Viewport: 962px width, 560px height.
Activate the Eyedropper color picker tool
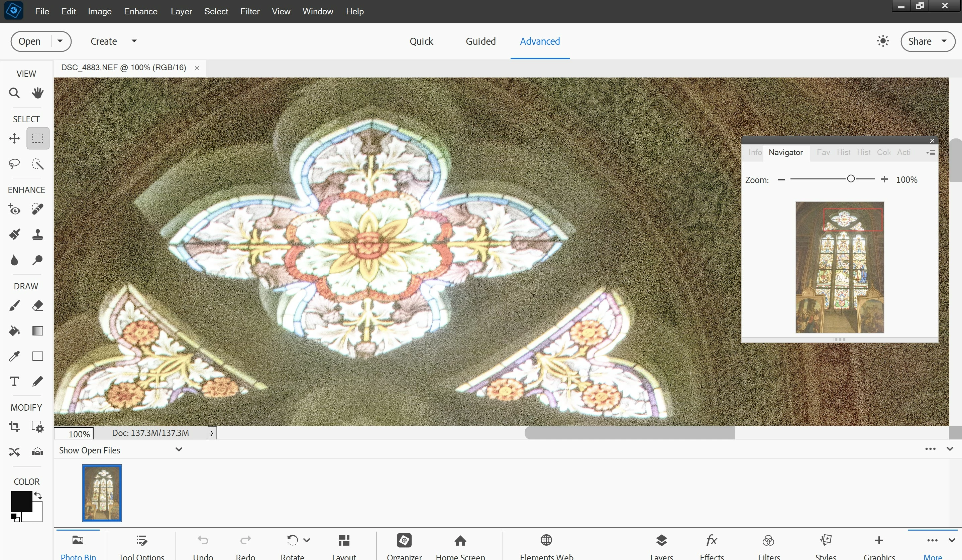(x=14, y=356)
